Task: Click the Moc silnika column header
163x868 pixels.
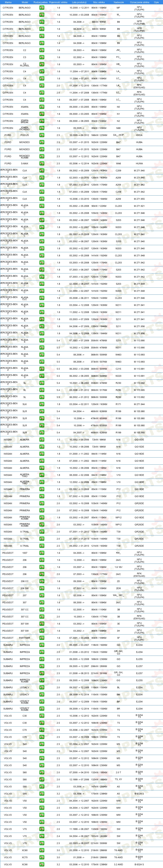Action: click(x=99, y=2)
